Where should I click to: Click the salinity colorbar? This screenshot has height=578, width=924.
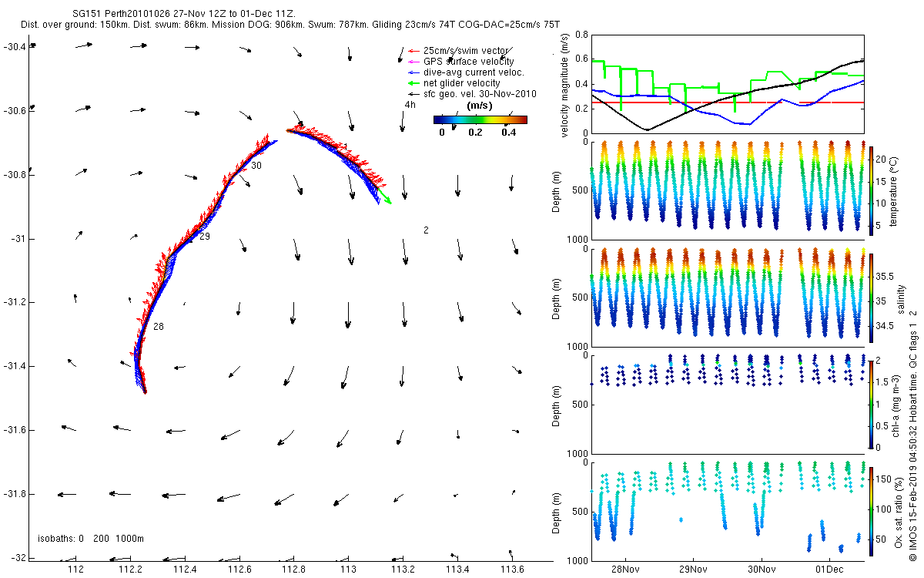[x=872, y=297]
